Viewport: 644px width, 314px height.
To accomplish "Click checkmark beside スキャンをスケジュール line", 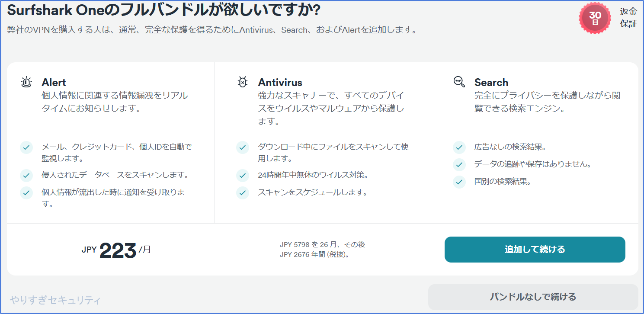I will coord(243,192).
